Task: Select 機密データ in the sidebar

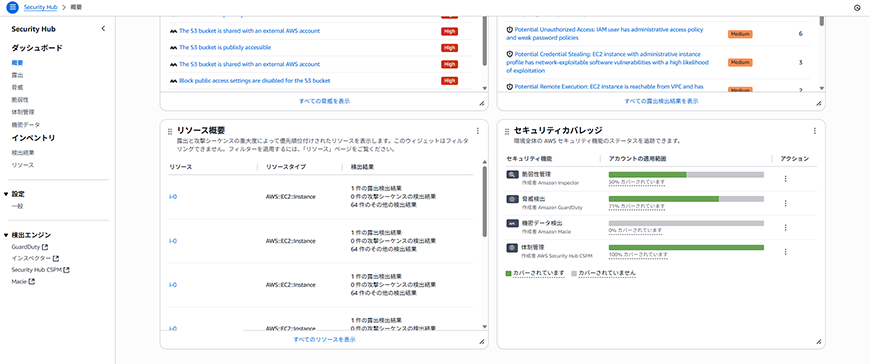Action: [x=26, y=125]
